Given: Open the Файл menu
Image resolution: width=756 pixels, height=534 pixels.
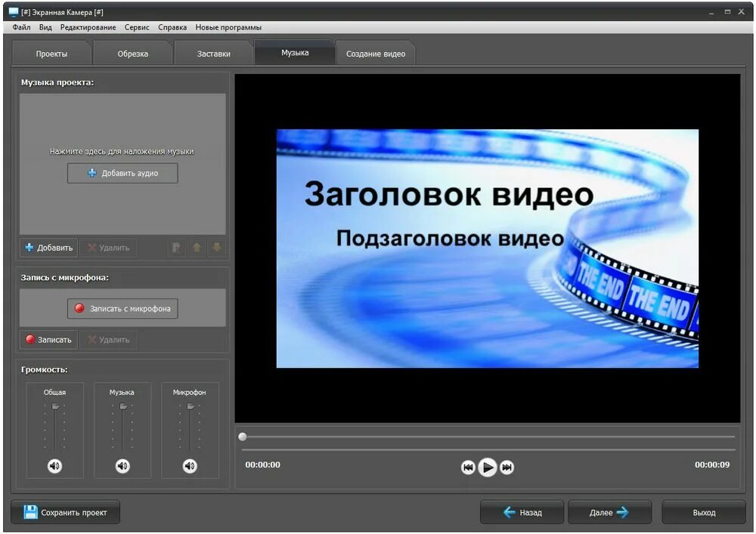Looking at the screenshot, I should coord(21,27).
